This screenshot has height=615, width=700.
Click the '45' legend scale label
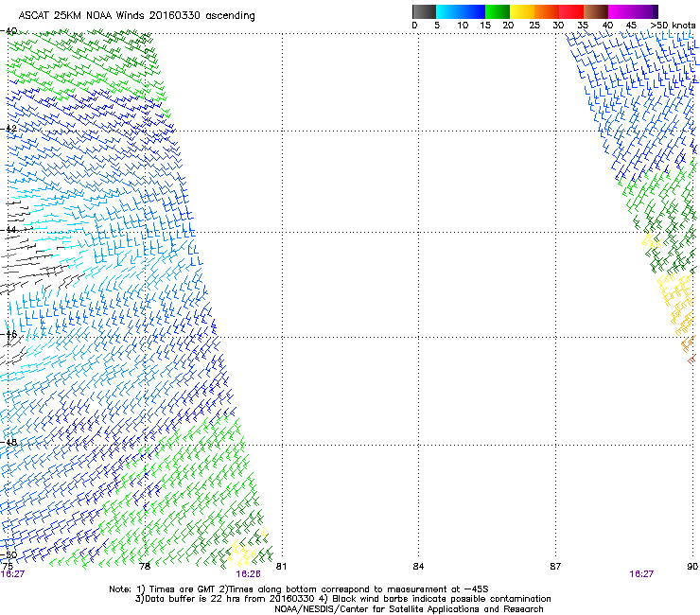(x=631, y=26)
